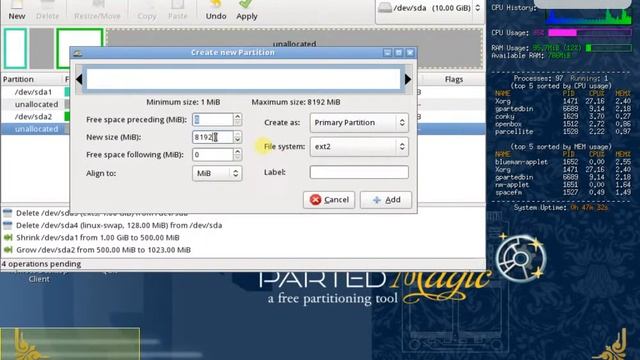Open the File system ext2 dropdown
This screenshot has width=640, height=360.
359,147
